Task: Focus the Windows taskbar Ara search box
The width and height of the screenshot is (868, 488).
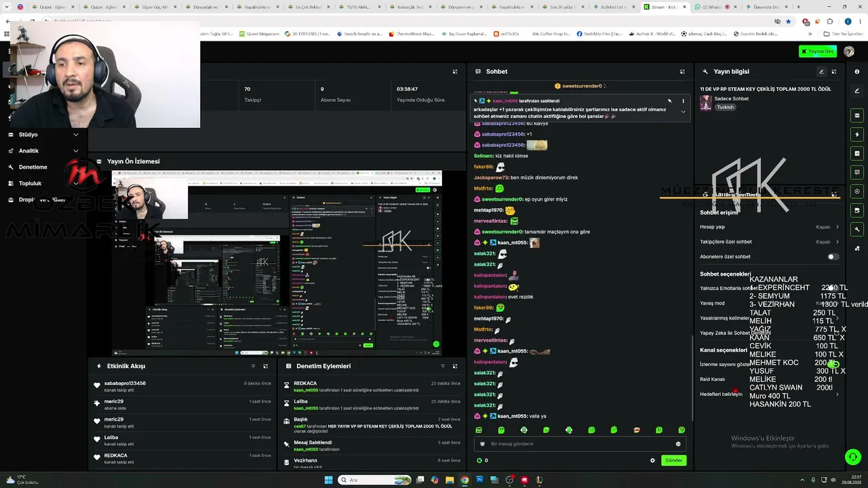Action: (x=375, y=480)
